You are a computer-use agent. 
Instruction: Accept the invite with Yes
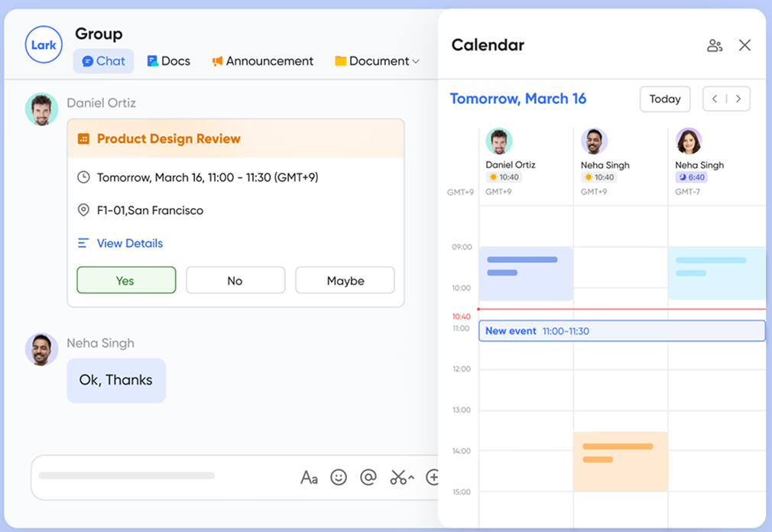tap(126, 281)
